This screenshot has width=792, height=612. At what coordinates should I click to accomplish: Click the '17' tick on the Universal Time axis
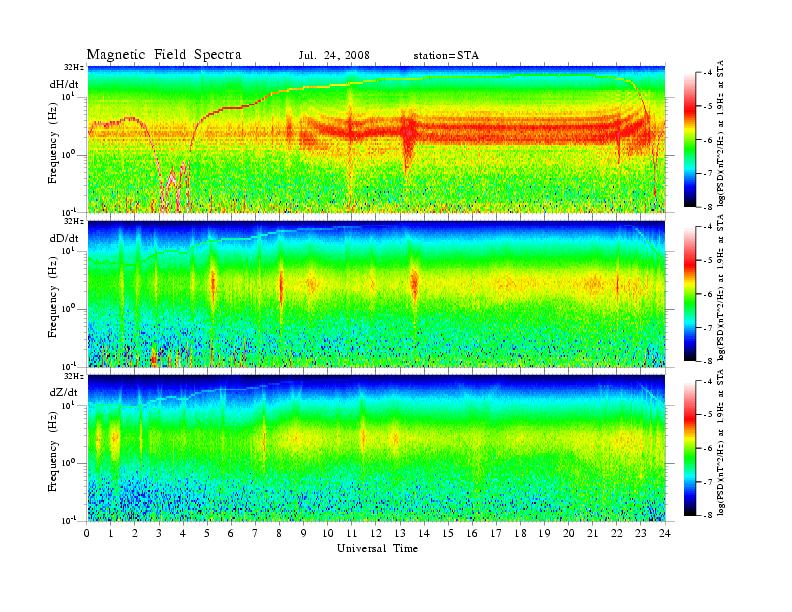click(496, 533)
